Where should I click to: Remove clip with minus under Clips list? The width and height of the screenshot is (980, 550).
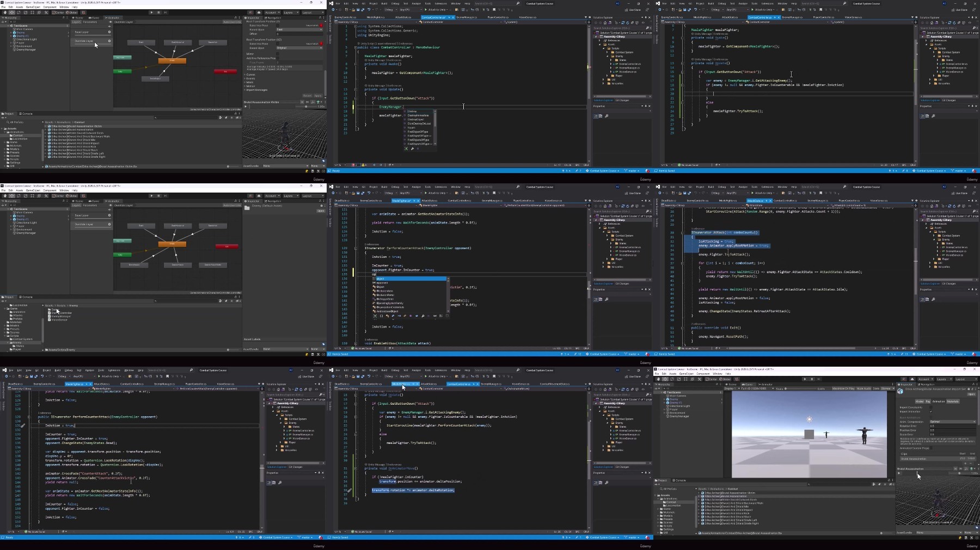[x=970, y=464]
